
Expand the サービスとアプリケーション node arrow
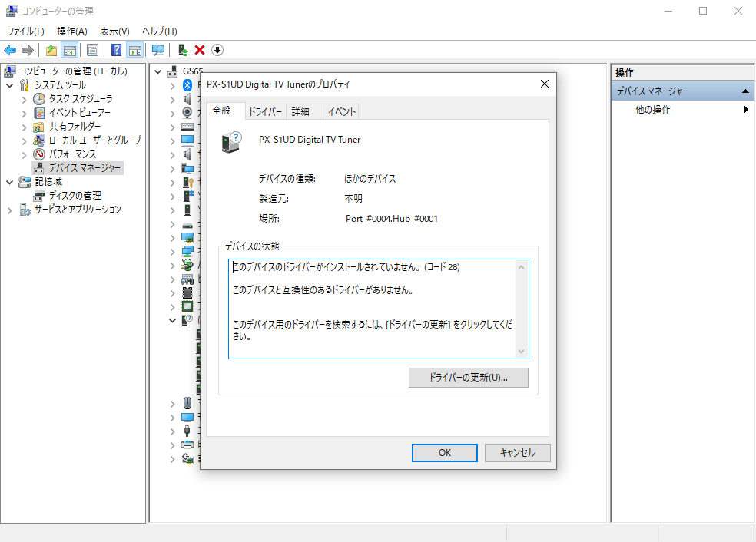(x=10, y=210)
